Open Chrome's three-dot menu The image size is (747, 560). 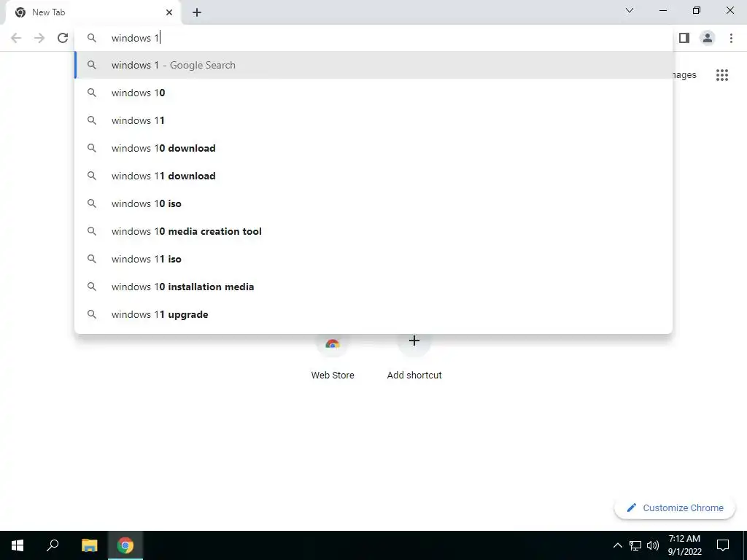pos(731,38)
